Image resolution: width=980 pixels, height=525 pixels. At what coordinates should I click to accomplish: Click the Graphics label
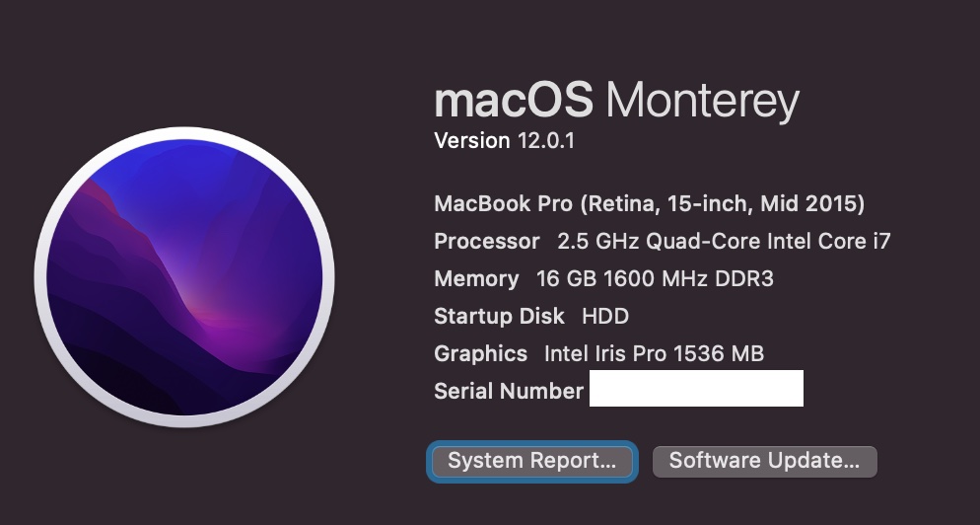481,353
